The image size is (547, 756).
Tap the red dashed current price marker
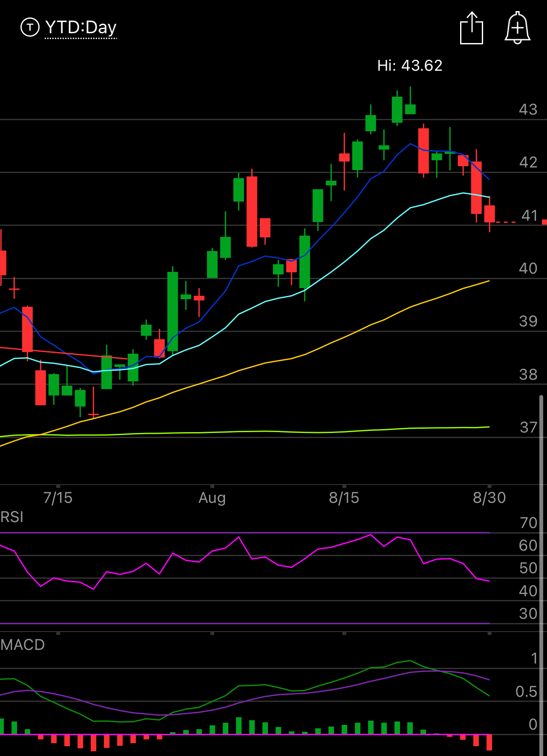pyautogui.click(x=506, y=222)
